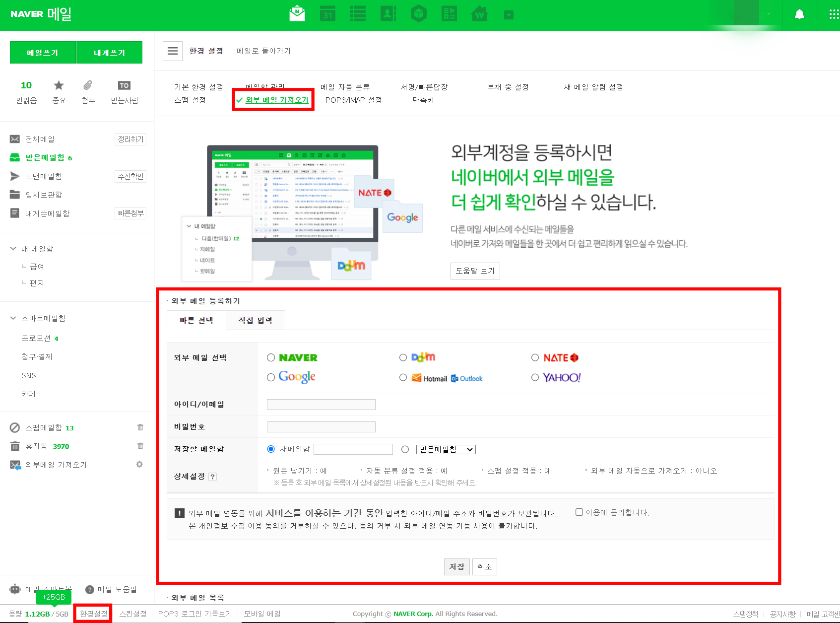Screen dimensions: 840x623
Task: Click the MYBOX cube icon
Action: pos(419,14)
